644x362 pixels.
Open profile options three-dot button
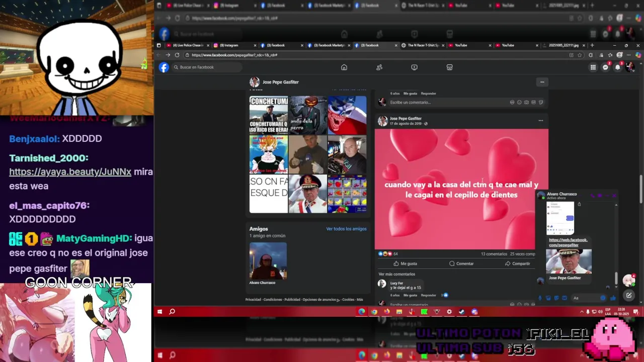(542, 82)
